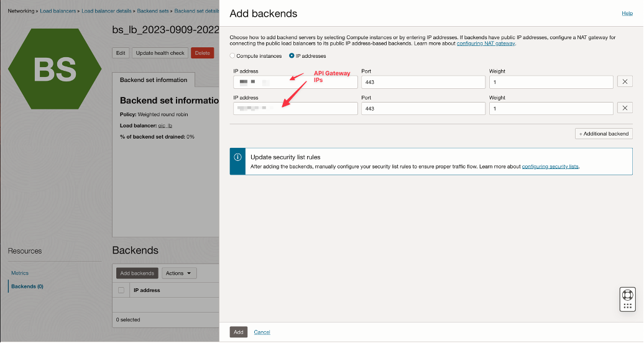Open the floating help lifebuoy widget
The height and width of the screenshot is (343, 644).
627,295
